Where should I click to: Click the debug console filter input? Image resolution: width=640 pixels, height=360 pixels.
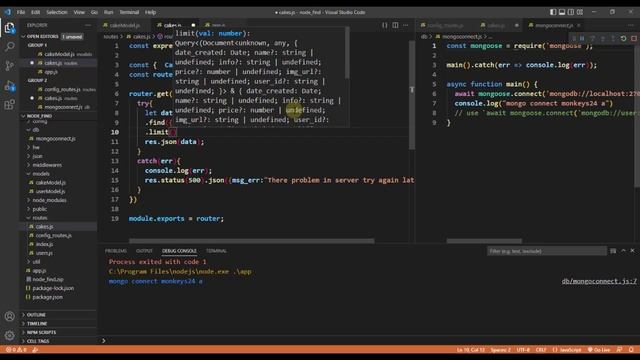pos(546,251)
